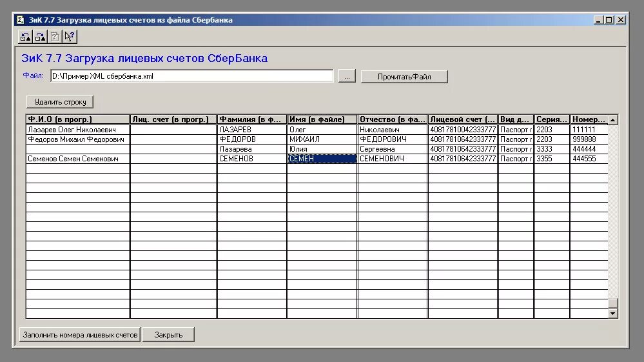This screenshot has height=362, width=644.
Task: Click the greyed description document toolbar icon
Action: click(55, 37)
